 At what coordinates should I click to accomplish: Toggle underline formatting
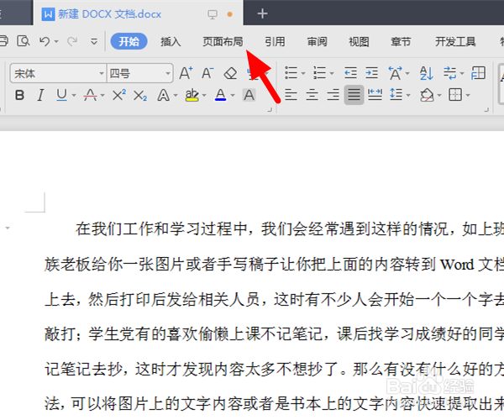(x=61, y=95)
